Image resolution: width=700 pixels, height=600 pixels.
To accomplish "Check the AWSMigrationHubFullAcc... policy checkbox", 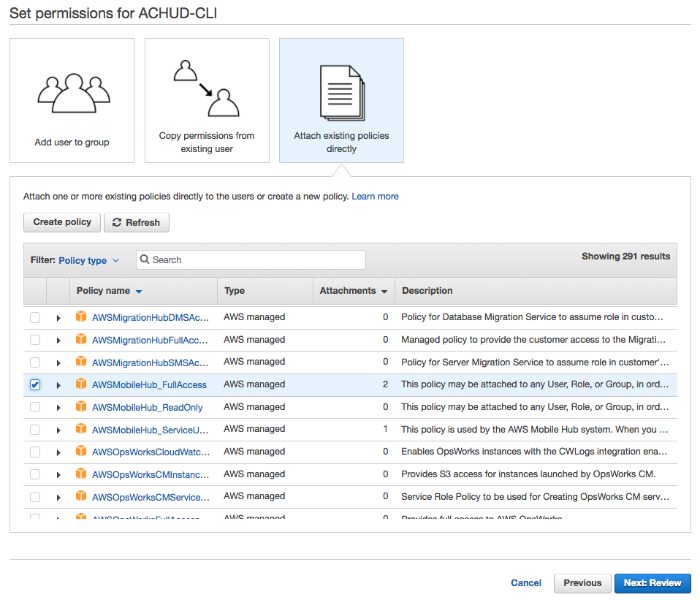I will [35, 340].
